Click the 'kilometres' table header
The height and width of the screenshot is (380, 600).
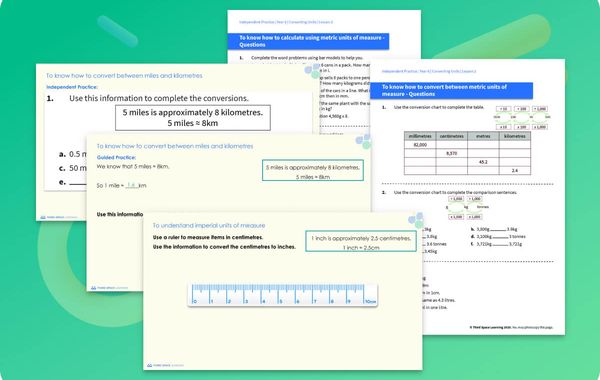tap(515, 136)
